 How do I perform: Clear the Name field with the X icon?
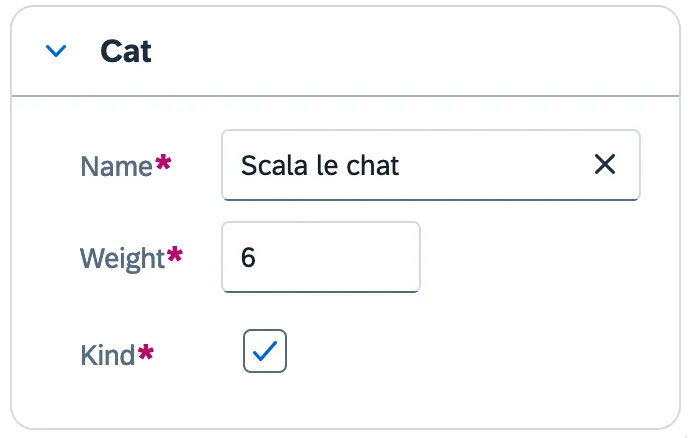pos(605,165)
